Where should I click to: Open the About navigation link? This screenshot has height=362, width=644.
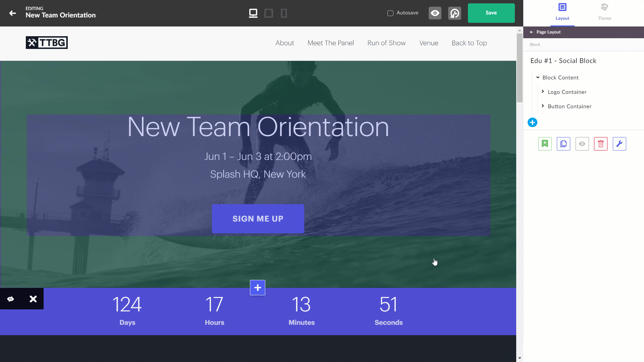coord(285,43)
